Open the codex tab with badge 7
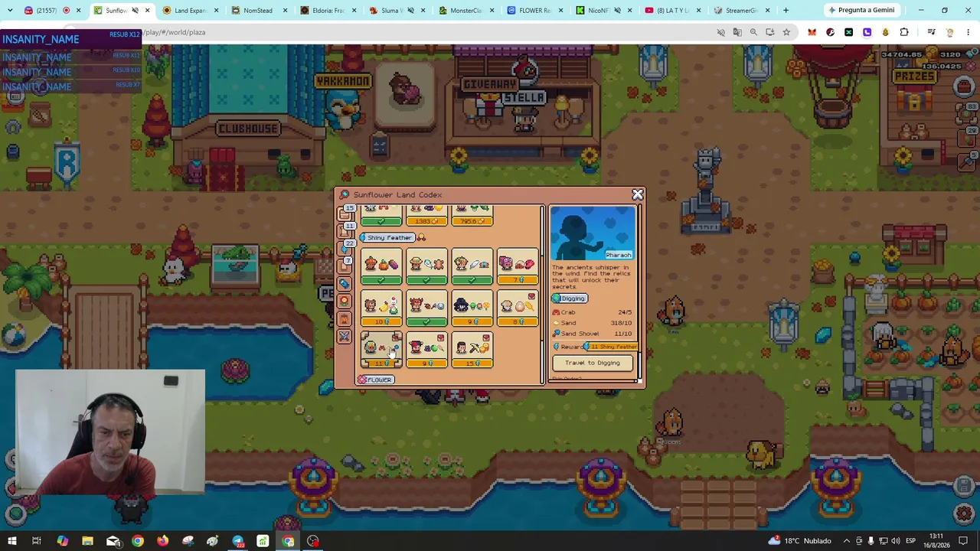The width and height of the screenshot is (980, 551). coord(345,265)
